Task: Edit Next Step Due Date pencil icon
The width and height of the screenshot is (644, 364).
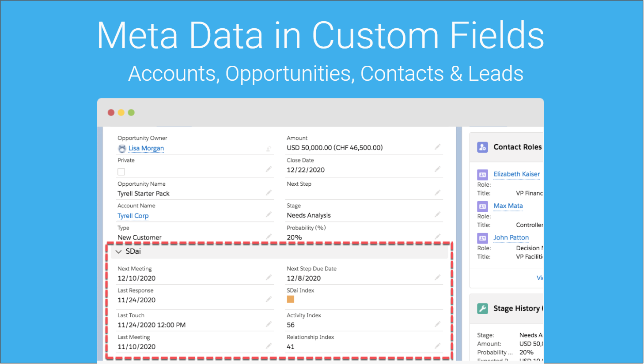Action: click(x=438, y=277)
